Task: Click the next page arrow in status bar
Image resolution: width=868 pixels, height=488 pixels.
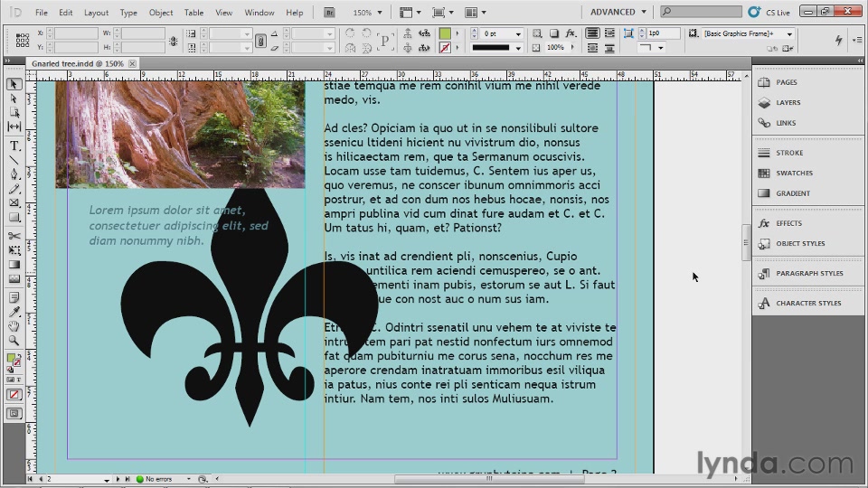Action: [118, 479]
